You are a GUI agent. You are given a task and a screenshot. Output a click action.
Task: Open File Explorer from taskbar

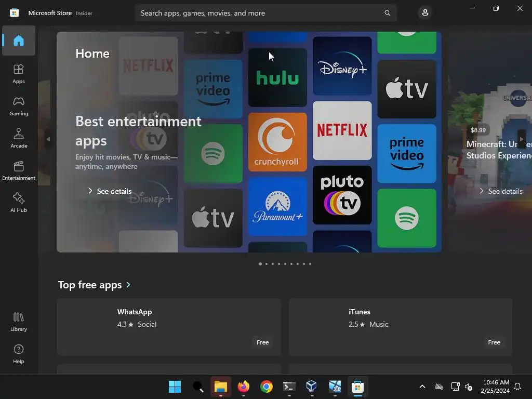[220, 387]
